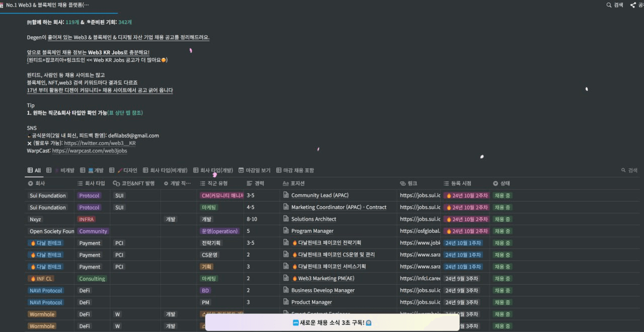Click the CM(커뮤니티 매니저) job type tag
The image size is (644, 332).
[x=222, y=195]
